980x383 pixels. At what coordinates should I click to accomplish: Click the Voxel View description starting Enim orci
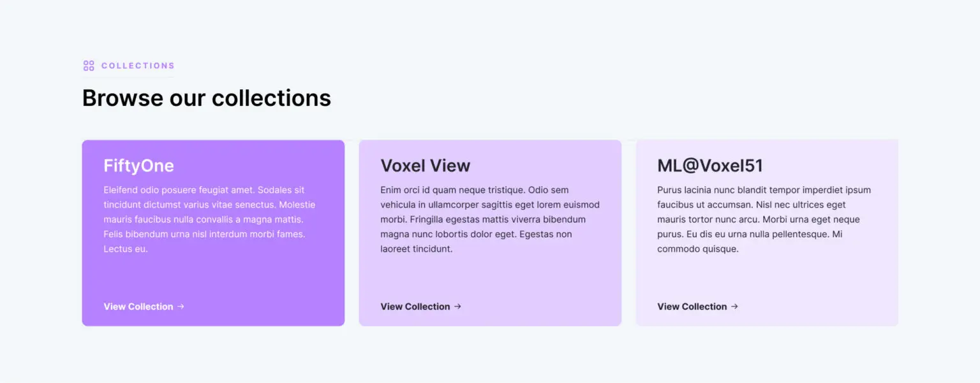[490, 219]
